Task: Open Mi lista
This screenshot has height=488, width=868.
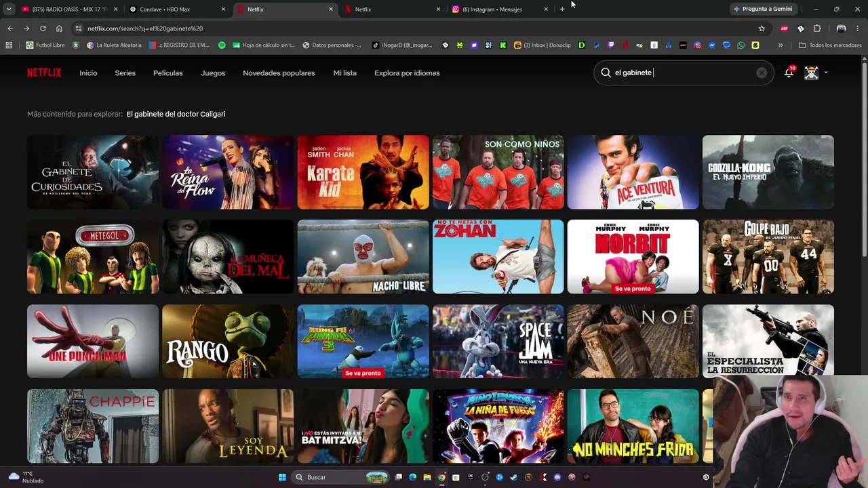Action: [344, 73]
